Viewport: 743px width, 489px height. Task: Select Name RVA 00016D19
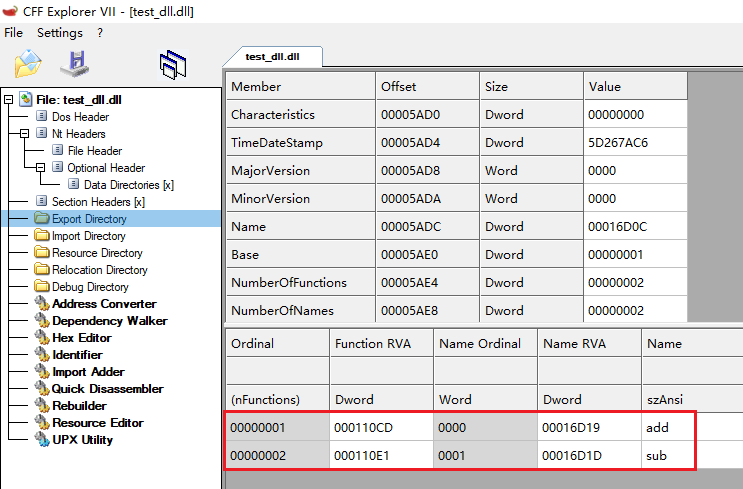pyautogui.click(x=589, y=427)
